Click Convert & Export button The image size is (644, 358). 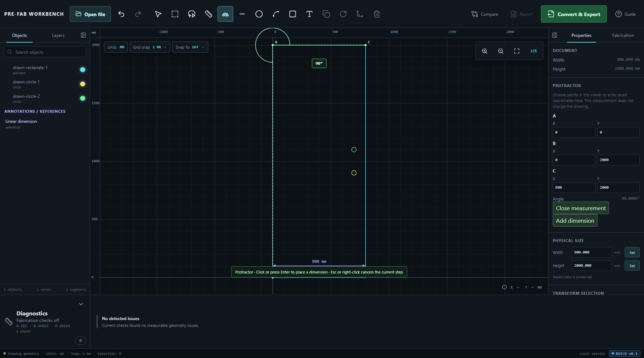pos(574,14)
